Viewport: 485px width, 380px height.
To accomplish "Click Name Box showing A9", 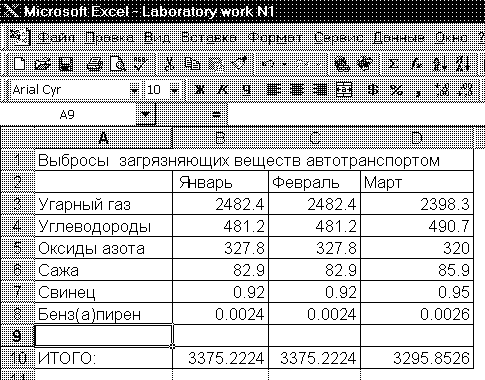I will 68,114.
